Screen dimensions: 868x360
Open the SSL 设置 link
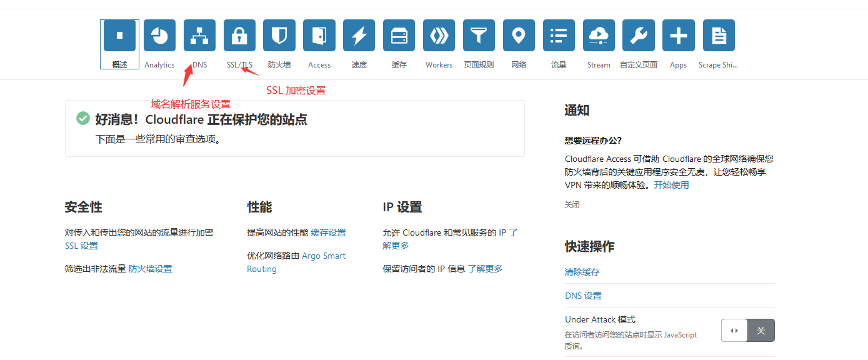point(81,246)
